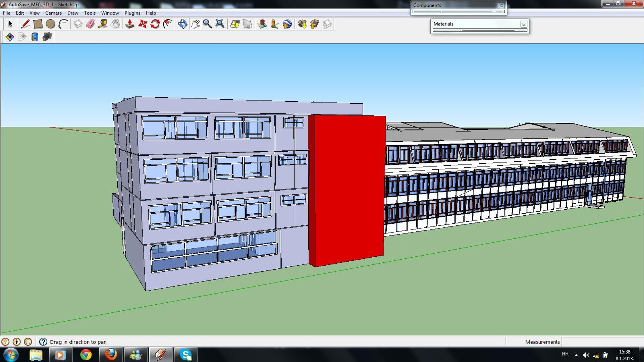Select the Offset tool
The image size is (644, 362).
[167, 24]
